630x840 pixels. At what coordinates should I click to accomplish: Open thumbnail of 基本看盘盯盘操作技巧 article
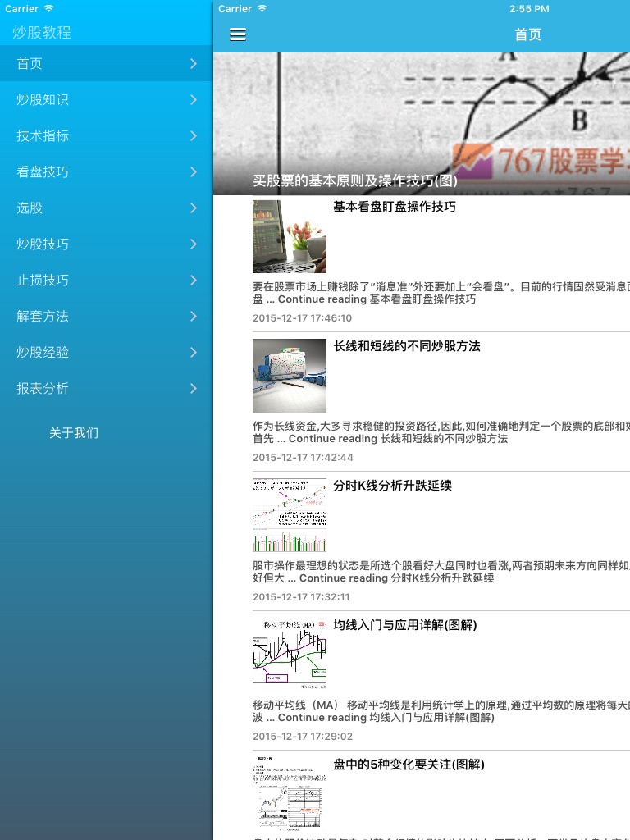click(290, 236)
